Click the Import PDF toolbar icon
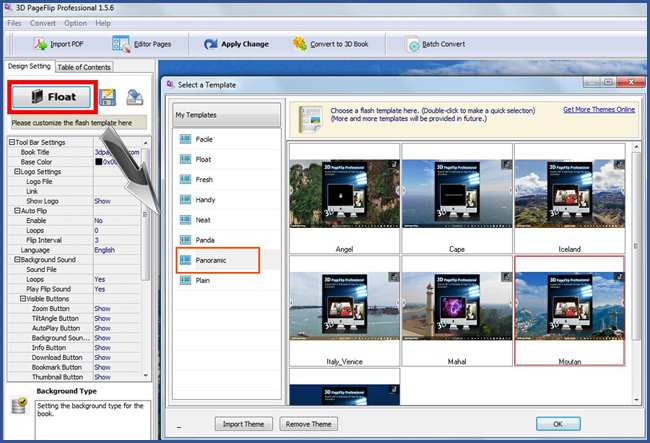 [40, 44]
